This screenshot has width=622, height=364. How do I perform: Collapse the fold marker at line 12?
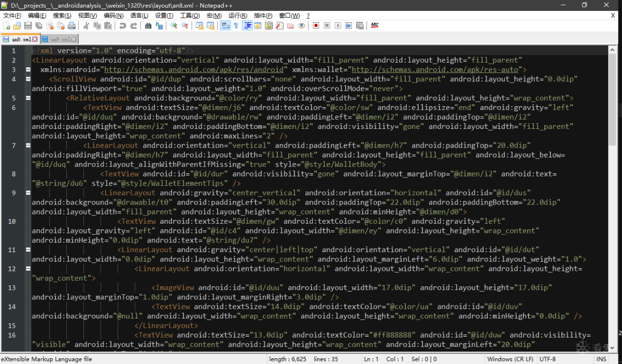(28, 269)
